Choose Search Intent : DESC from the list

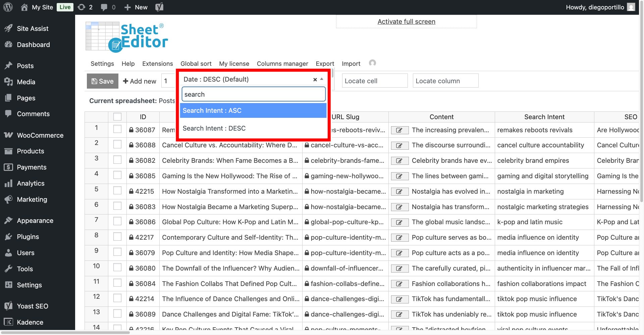point(253,128)
